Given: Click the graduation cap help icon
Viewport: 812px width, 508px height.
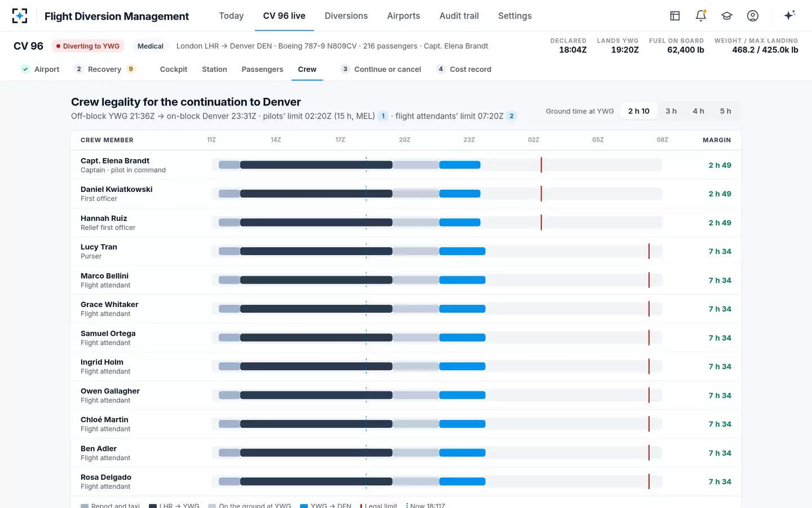Looking at the screenshot, I should [727, 16].
